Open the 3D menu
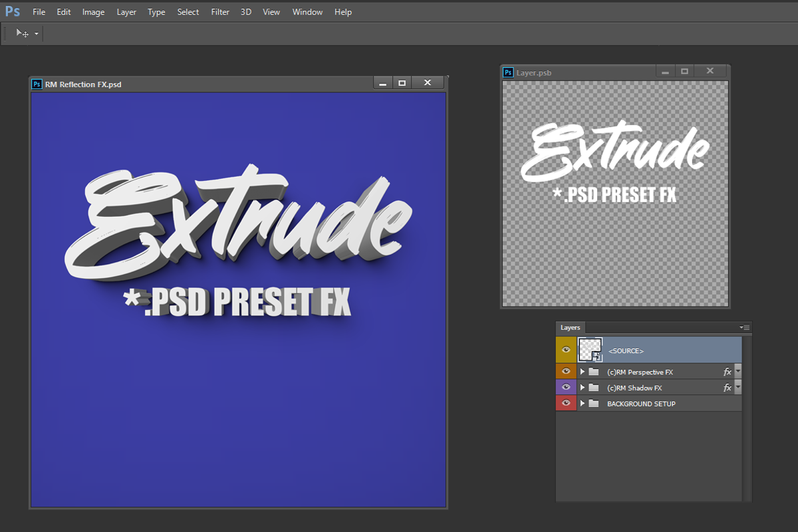This screenshot has width=798, height=532. 246,12
